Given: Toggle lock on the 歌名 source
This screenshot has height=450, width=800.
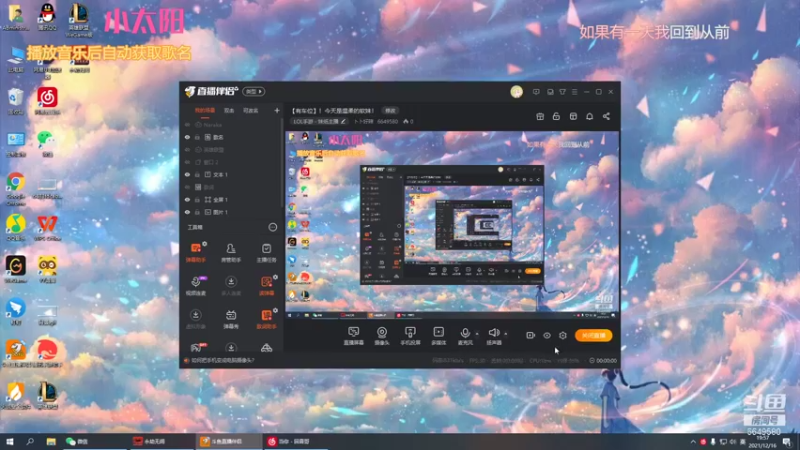Looking at the screenshot, I should pyautogui.click(x=197, y=137).
